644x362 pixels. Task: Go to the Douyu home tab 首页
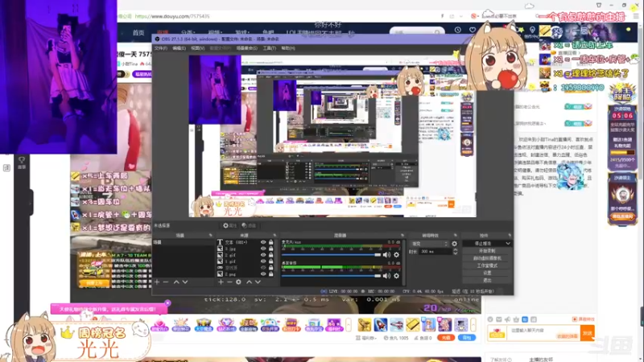pos(138,32)
